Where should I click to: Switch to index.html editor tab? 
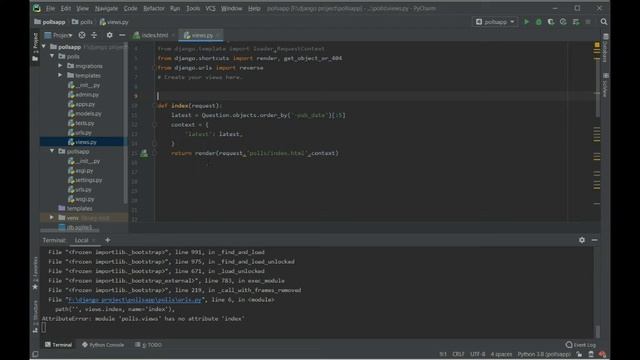click(x=151, y=36)
